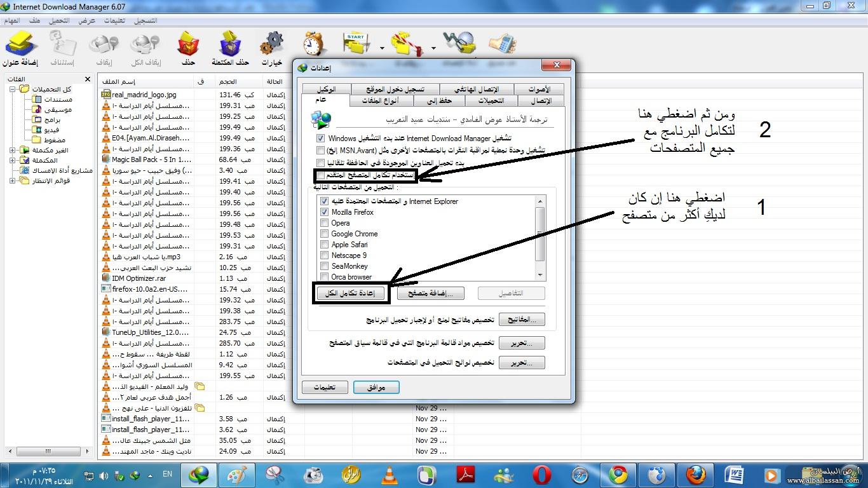Click the hand-with-phone toolbar icon
868x488 pixels.
501,44
